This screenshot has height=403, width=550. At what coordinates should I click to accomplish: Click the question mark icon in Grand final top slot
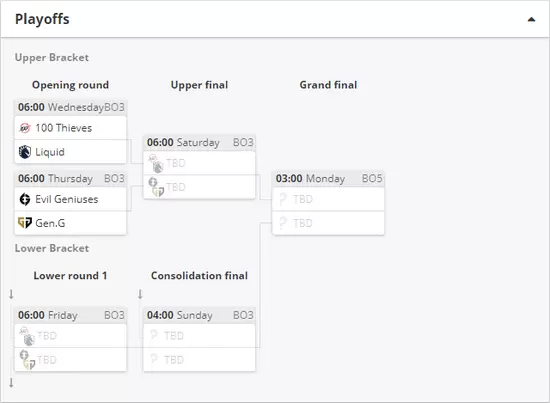(x=283, y=199)
